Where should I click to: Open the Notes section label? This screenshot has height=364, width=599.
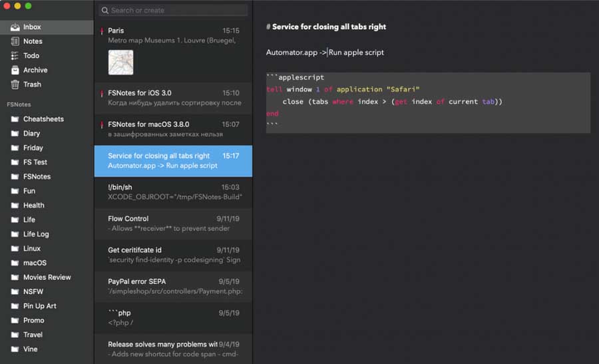click(x=33, y=41)
